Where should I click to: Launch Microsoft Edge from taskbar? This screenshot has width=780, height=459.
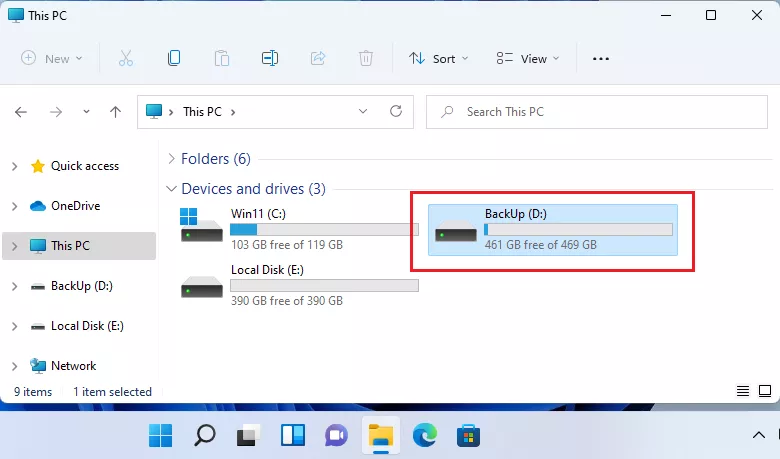click(425, 436)
